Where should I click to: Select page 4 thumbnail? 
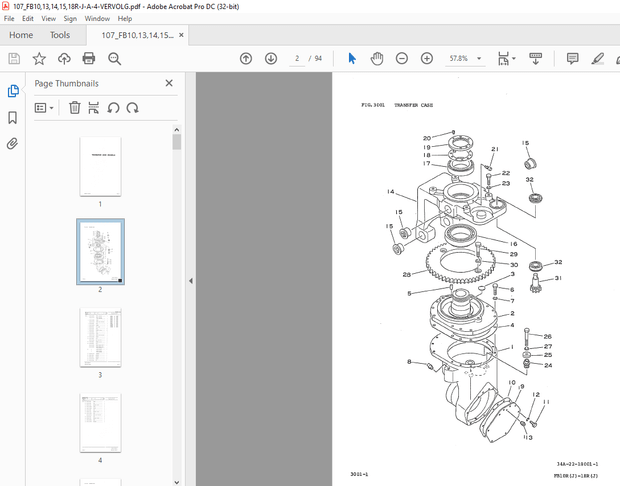pyautogui.click(x=100, y=423)
